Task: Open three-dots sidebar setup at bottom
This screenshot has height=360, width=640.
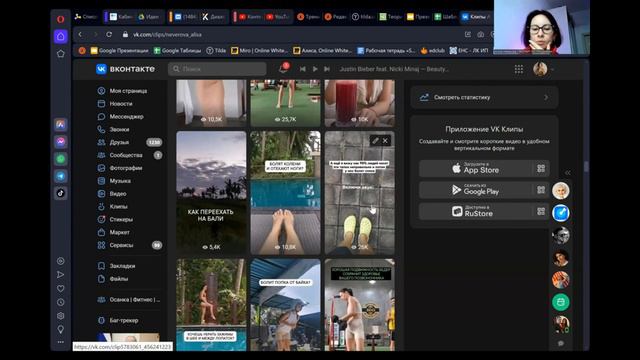Action: click(60, 342)
